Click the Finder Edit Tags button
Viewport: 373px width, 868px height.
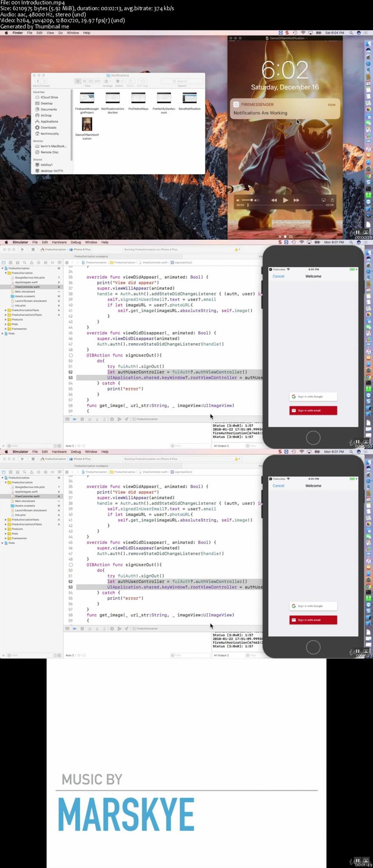point(143,81)
